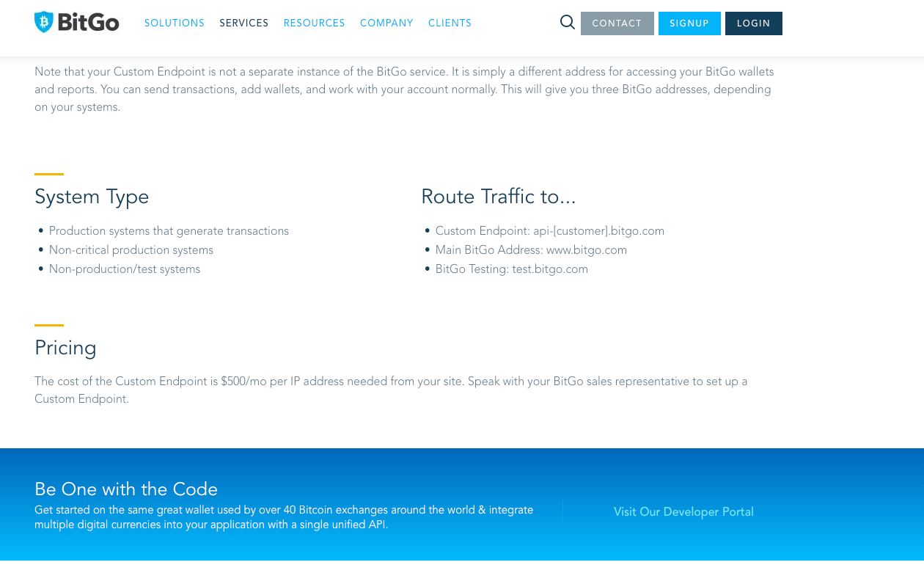Viewport: 924px width, 584px height.
Task: Click 'Production systems that generate transactions' bullet
Action: pos(169,231)
